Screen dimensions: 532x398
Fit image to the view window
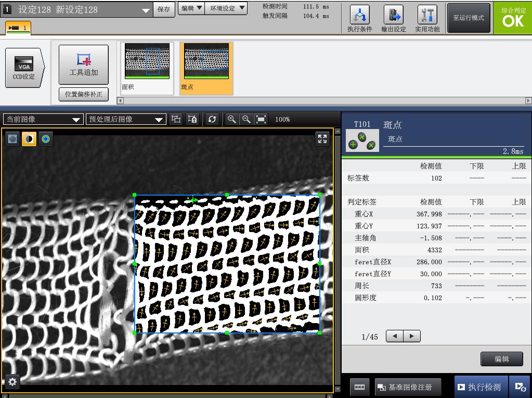[261, 119]
